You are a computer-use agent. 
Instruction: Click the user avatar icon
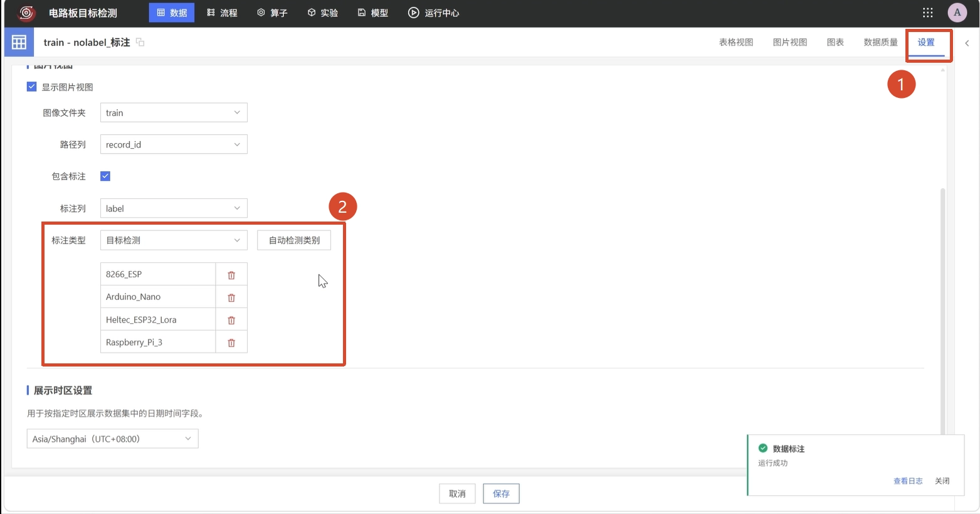957,13
